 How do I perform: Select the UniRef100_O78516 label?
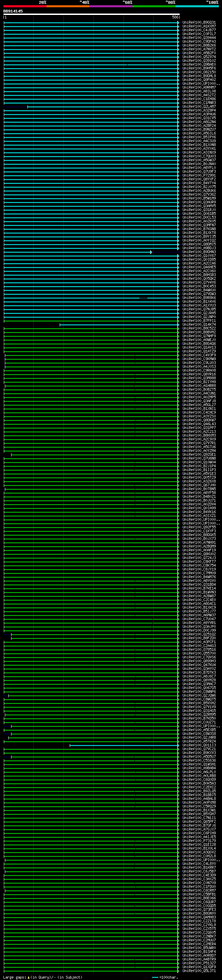(199, 650)
